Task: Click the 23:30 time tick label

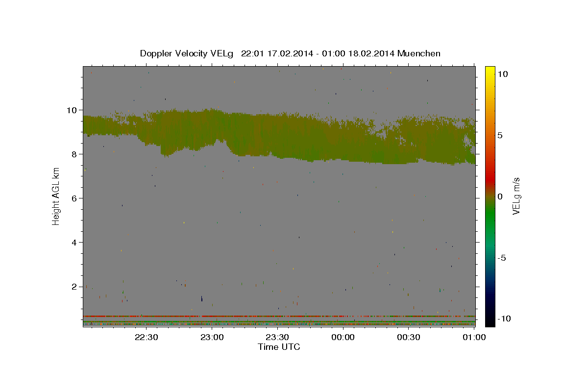Action: (x=278, y=337)
